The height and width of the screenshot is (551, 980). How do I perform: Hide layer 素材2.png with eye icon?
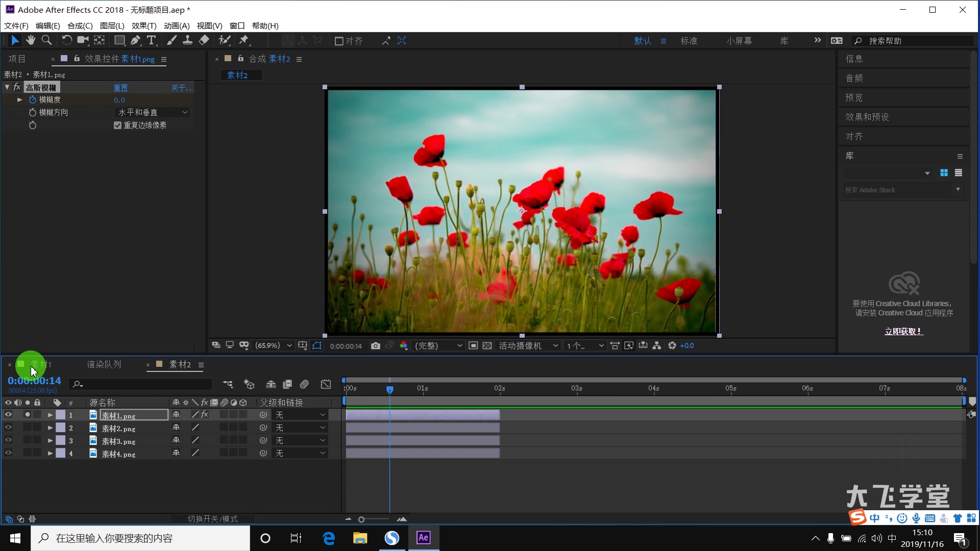point(8,428)
